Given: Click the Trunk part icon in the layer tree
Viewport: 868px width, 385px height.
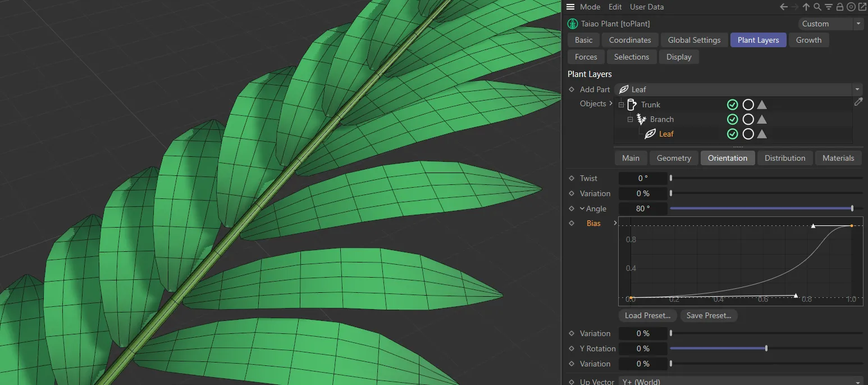Looking at the screenshot, I should (632, 105).
